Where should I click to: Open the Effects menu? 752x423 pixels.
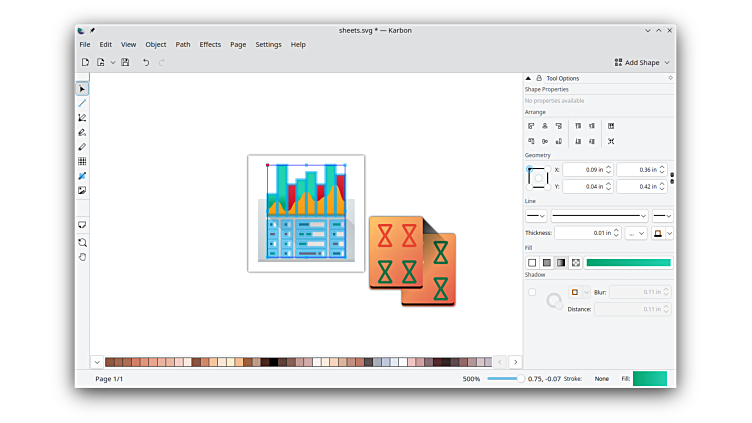210,44
